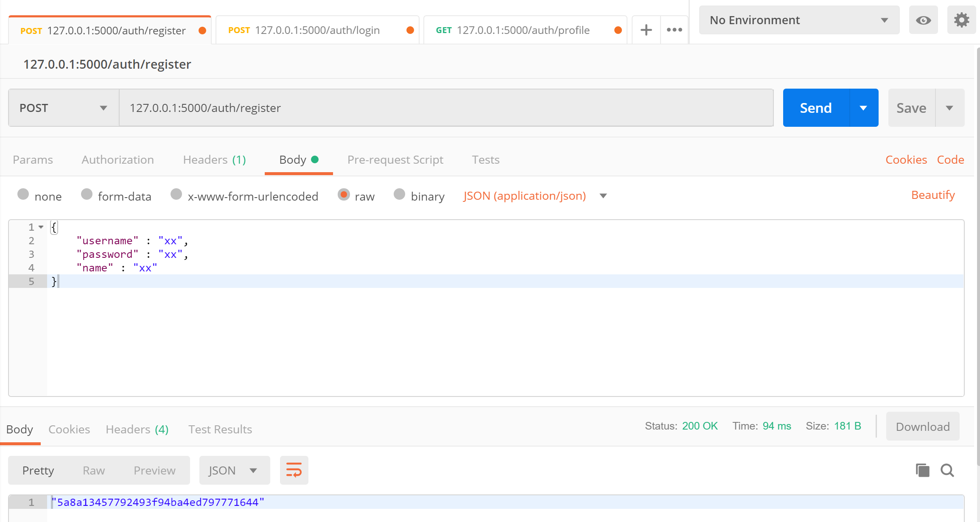Open the Send button dropdown arrow
The height and width of the screenshot is (522, 980).
point(863,108)
